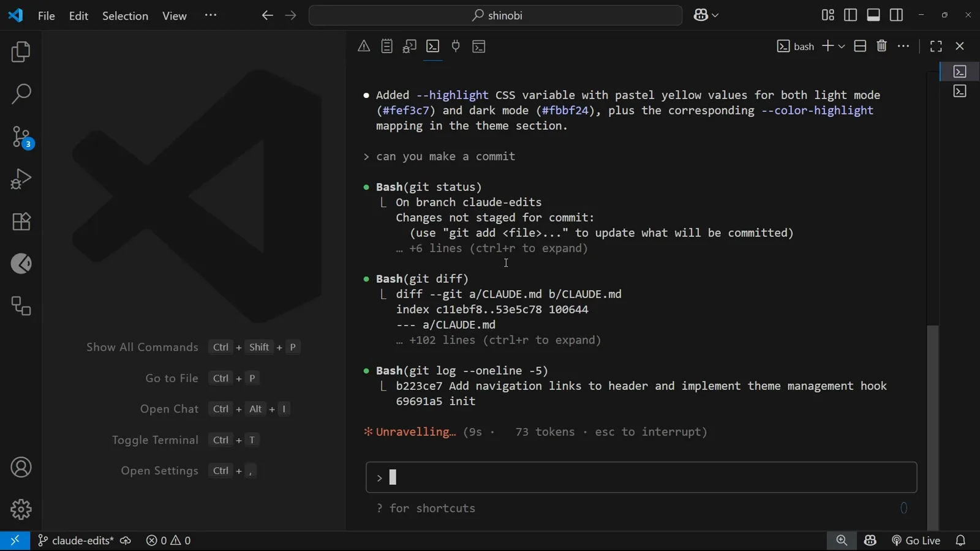Open the Search view in activity bar
This screenshot has width=980, height=551.
(21, 94)
